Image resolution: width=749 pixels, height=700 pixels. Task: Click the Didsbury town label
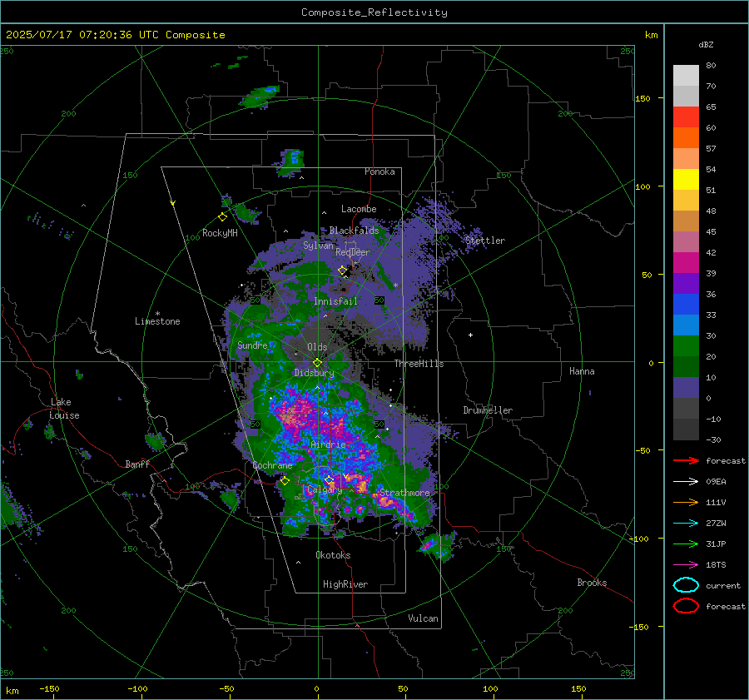(x=314, y=373)
